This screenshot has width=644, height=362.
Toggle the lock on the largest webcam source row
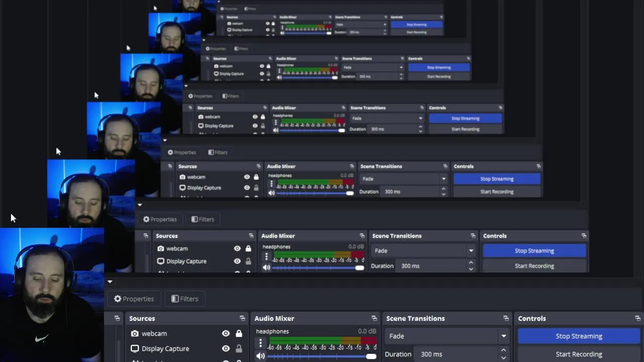239,333
